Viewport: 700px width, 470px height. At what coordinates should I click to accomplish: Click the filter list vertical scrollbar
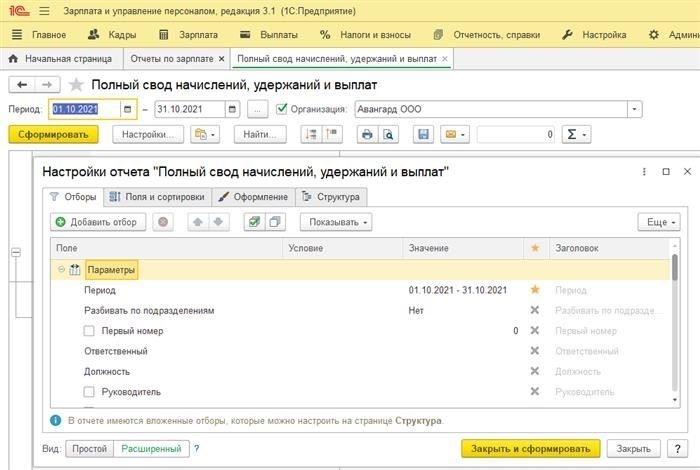coord(675,321)
